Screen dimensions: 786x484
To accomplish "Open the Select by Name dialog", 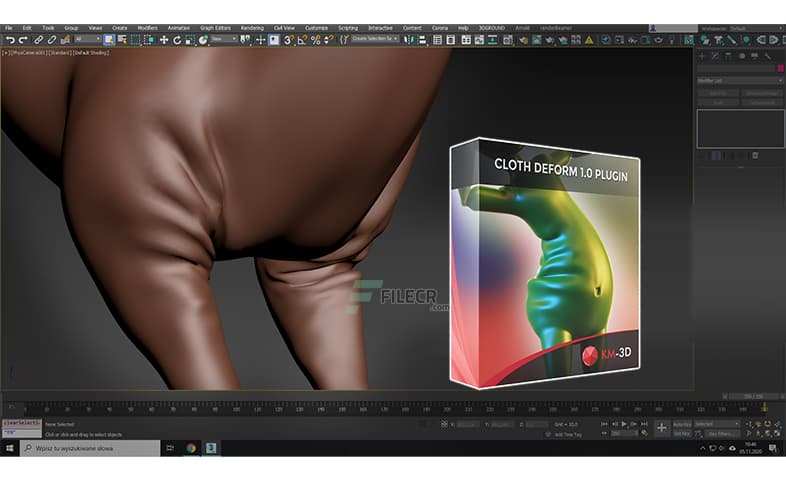I will (122, 40).
